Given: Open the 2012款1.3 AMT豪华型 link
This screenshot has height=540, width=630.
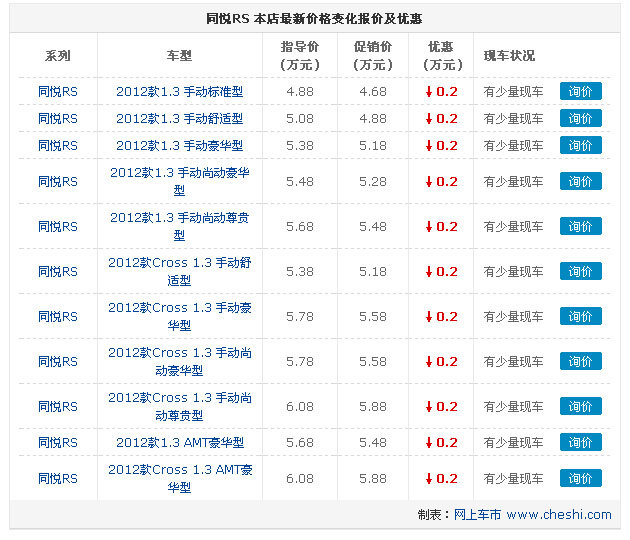Looking at the screenshot, I should pyautogui.click(x=180, y=442).
